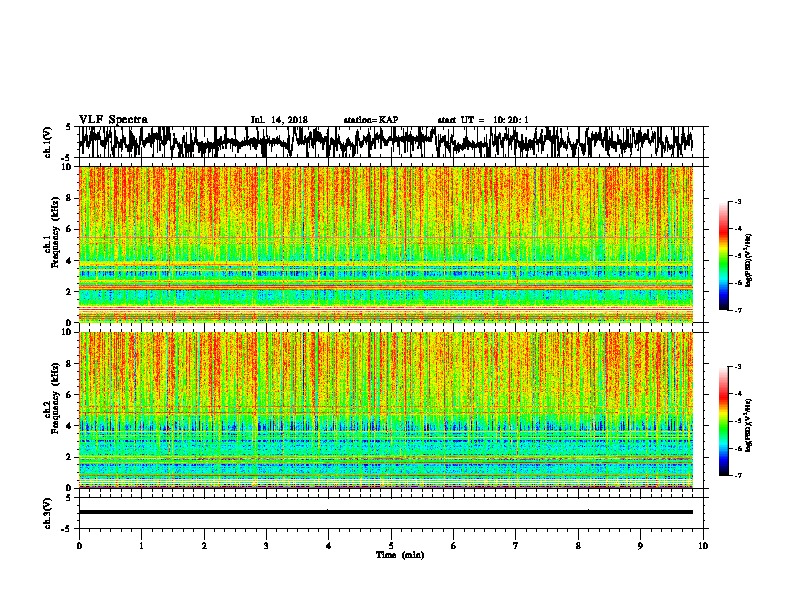This screenshot has height=612, width=792.
Task: Click the "8" kHz tick of ch.1 spectrogram
Action: pyautogui.click(x=70, y=198)
